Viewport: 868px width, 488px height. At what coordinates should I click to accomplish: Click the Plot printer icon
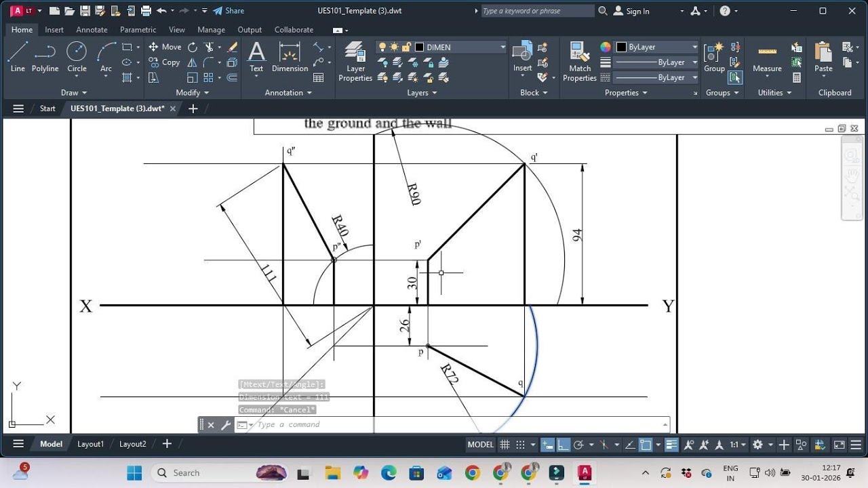click(x=146, y=11)
